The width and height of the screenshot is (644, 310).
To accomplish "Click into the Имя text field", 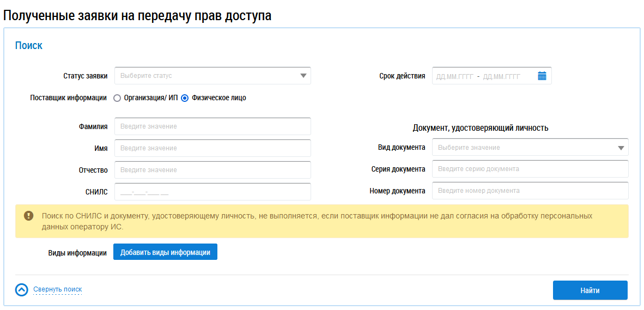I will point(212,148).
